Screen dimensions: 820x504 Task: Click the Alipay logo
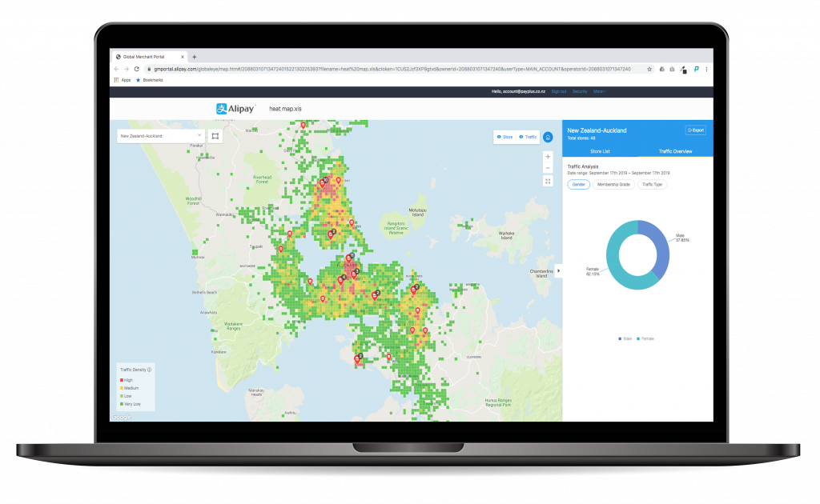[235, 109]
